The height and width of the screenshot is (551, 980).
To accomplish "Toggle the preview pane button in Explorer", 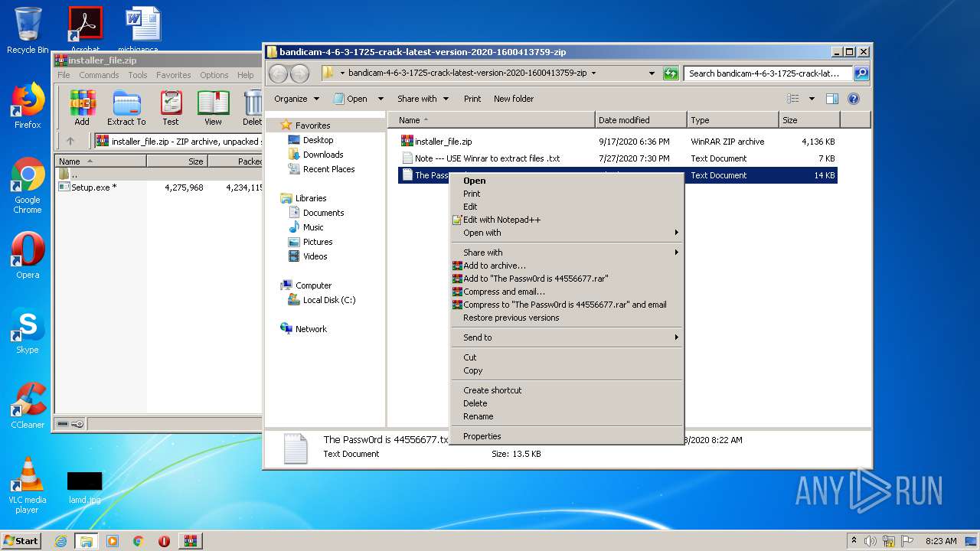I will pos(832,99).
